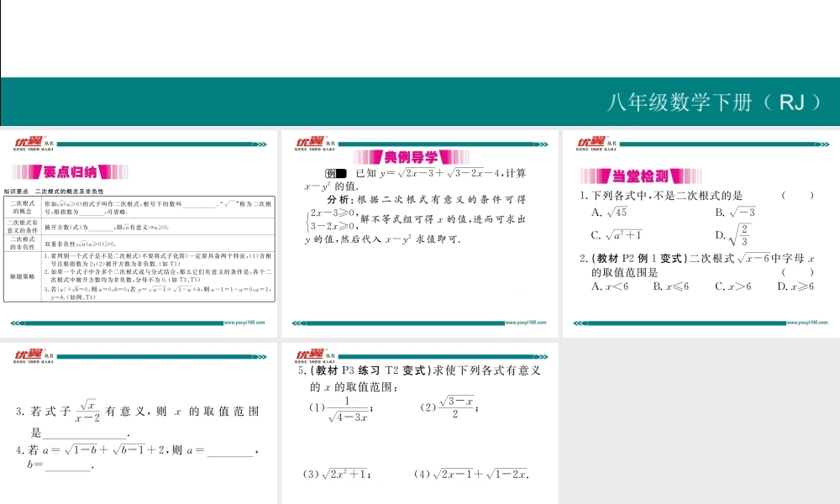Click the 优翼 logo on the question 3 slide
840x504 pixels.
pyautogui.click(x=29, y=355)
